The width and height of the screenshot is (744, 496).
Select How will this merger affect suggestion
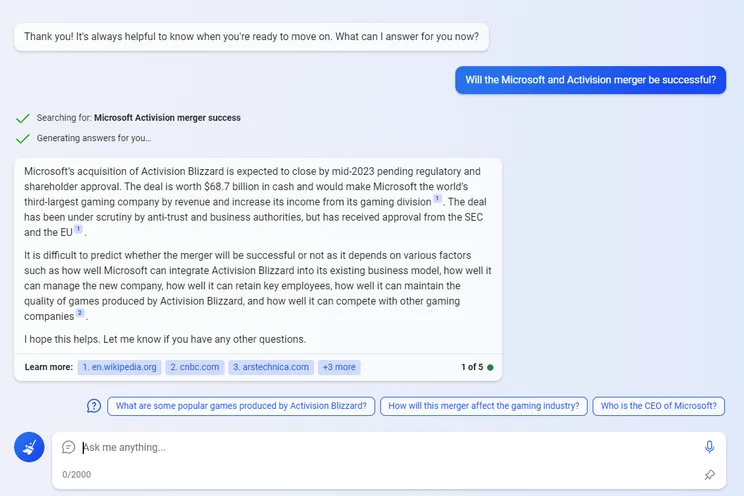point(484,406)
